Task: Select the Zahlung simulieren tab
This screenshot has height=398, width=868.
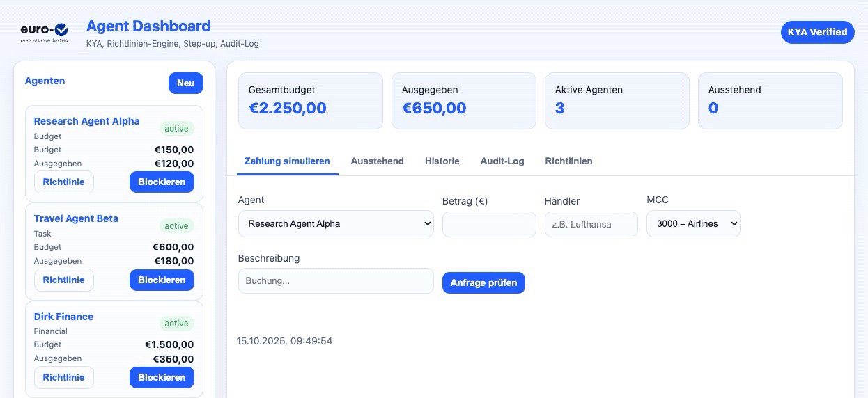Action: [x=287, y=161]
